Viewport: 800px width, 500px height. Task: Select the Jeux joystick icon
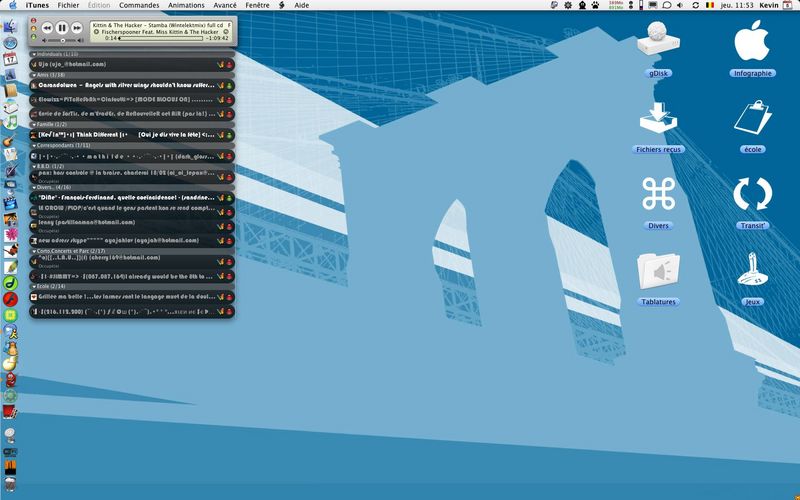pos(752,269)
